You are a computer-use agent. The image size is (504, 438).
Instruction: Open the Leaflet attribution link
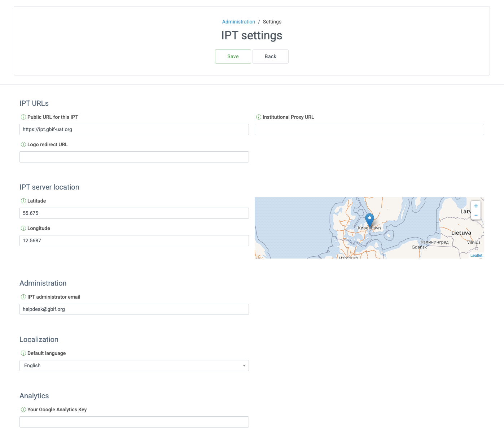[476, 255]
